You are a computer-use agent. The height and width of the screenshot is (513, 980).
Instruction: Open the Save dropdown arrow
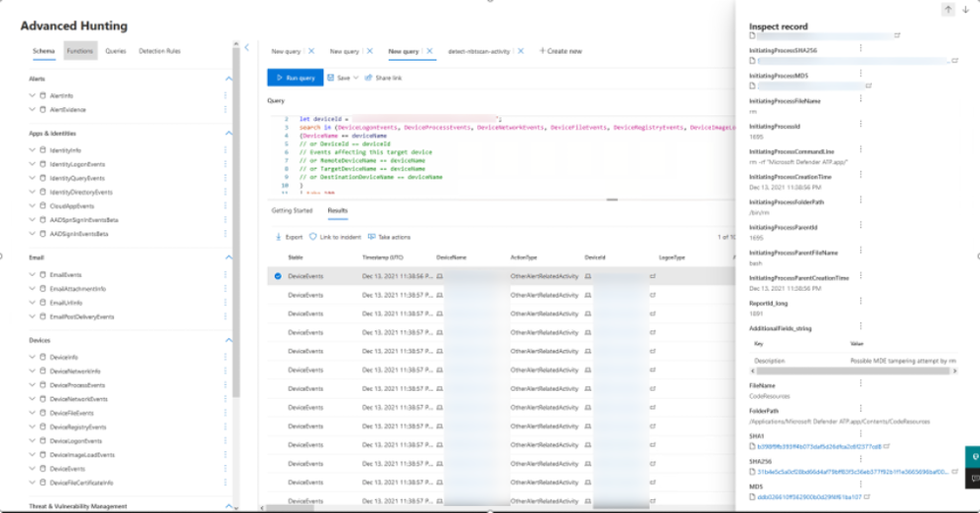click(x=356, y=78)
